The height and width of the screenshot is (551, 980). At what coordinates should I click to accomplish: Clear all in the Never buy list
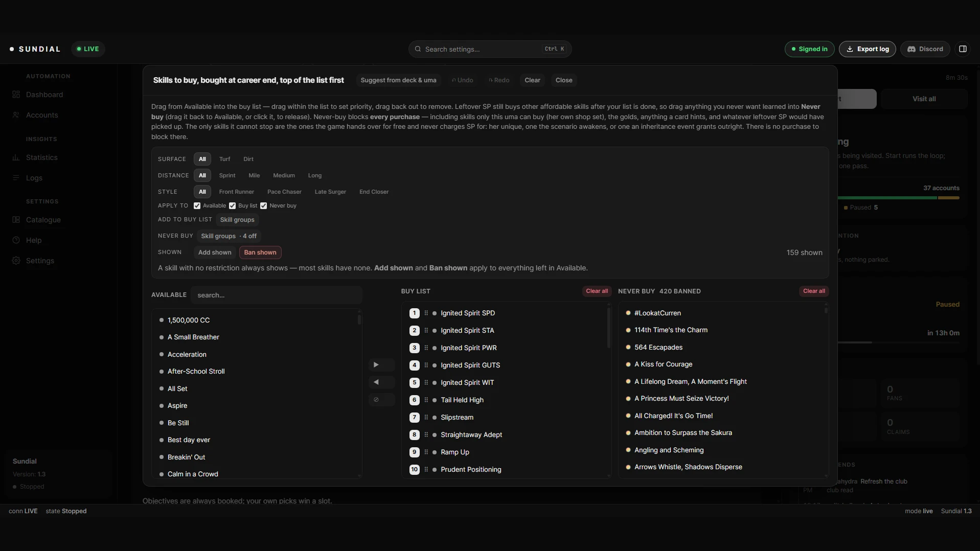pos(814,291)
